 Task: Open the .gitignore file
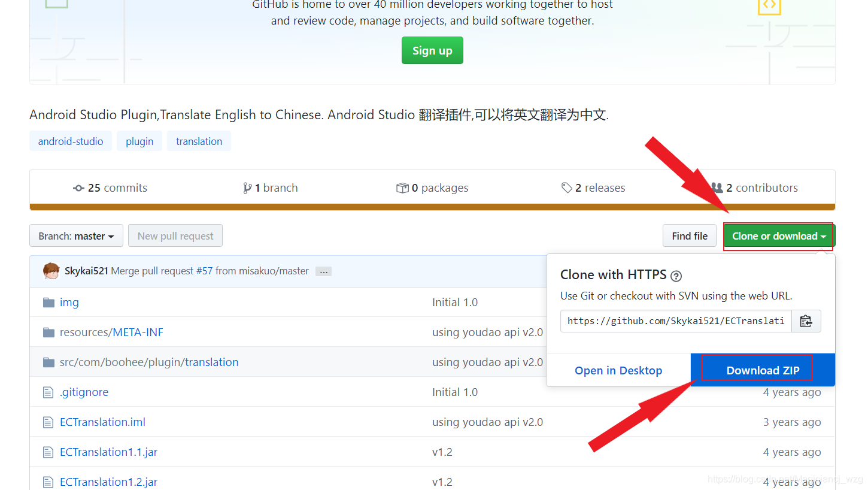point(84,392)
